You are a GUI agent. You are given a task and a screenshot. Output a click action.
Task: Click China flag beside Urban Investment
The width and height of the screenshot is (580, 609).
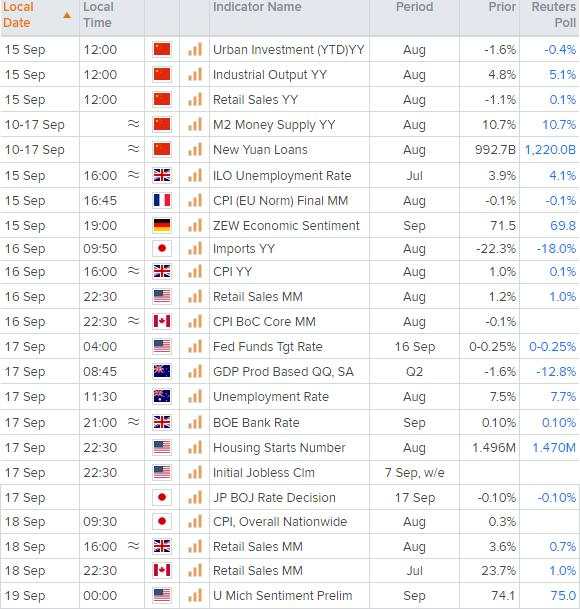[162, 49]
